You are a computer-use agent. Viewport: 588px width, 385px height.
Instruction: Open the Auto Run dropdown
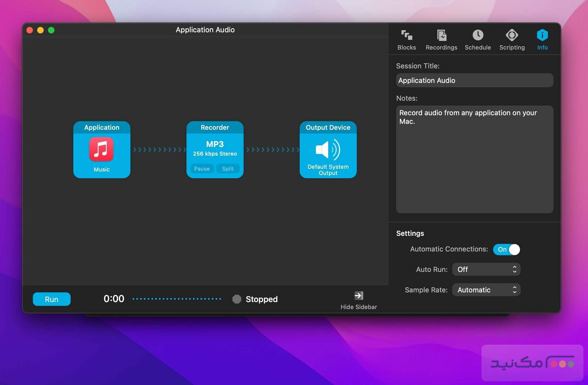click(x=486, y=269)
